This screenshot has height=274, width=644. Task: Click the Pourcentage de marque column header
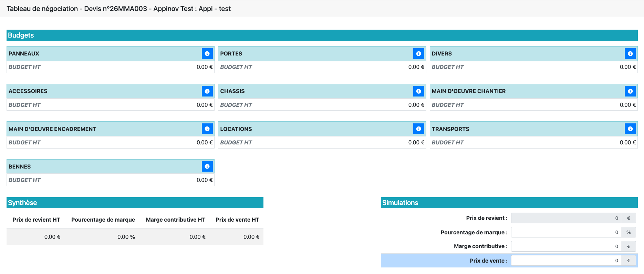click(103, 220)
